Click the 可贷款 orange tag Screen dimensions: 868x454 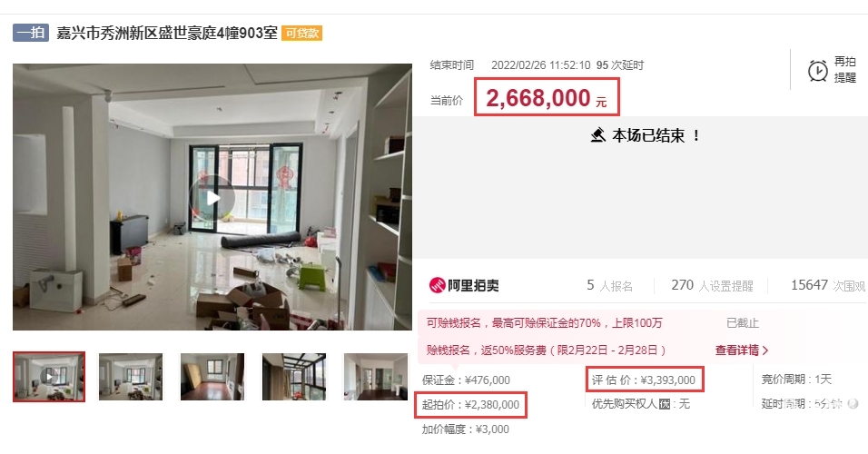(301, 34)
